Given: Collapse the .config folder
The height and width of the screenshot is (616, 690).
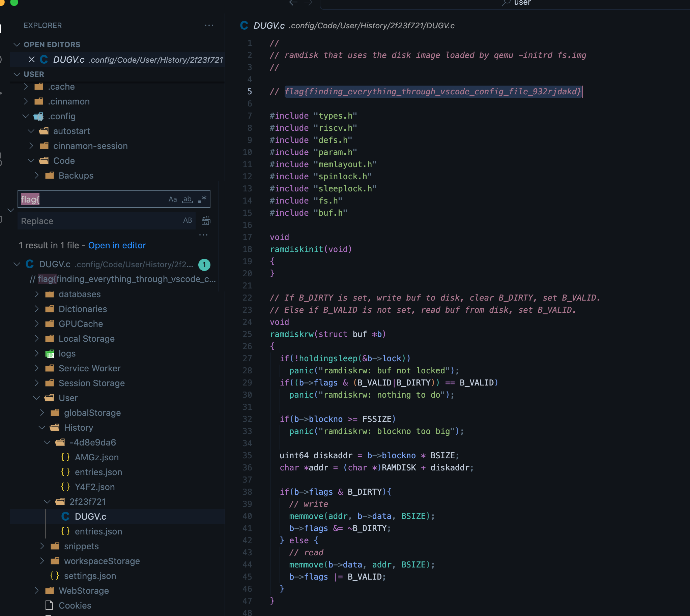Looking at the screenshot, I should pyautogui.click(x=26, y=116).
